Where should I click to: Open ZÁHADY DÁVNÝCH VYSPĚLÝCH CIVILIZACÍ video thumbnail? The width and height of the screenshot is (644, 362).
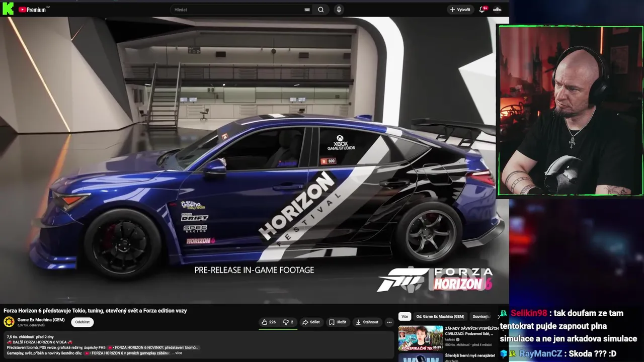[x=421, y=338]
